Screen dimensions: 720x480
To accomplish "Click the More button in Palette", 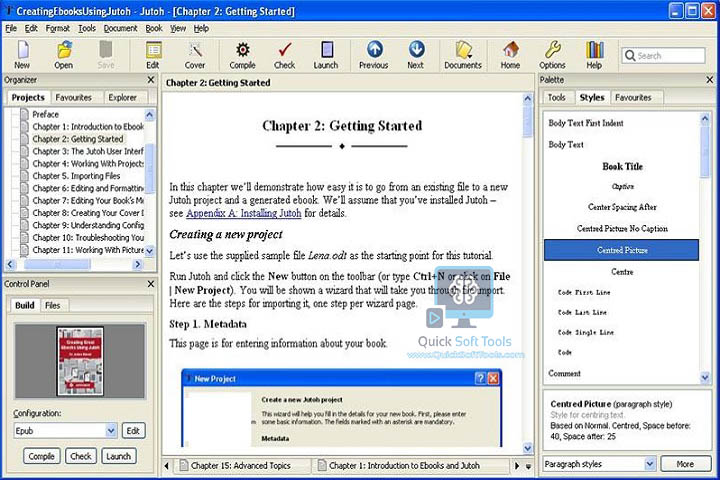I will click(x=686, y=464).
